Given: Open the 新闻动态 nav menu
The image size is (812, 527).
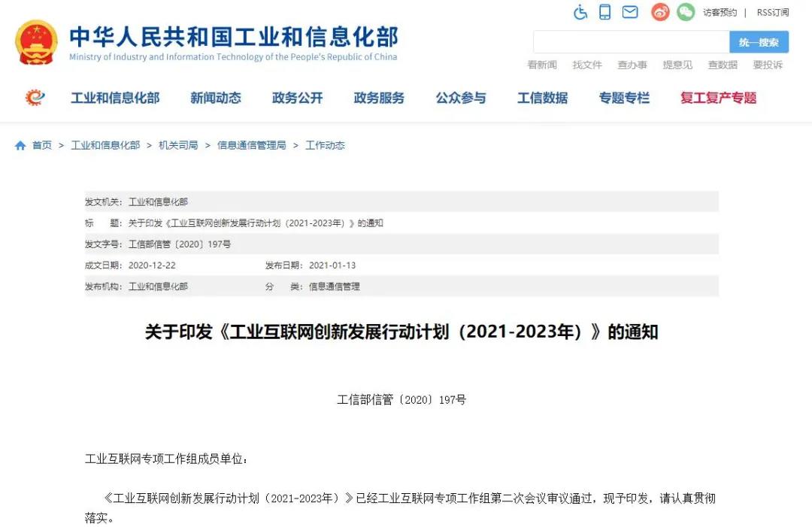Looking at the screenshot, I should pyautogui.click(x=216, y=98).
